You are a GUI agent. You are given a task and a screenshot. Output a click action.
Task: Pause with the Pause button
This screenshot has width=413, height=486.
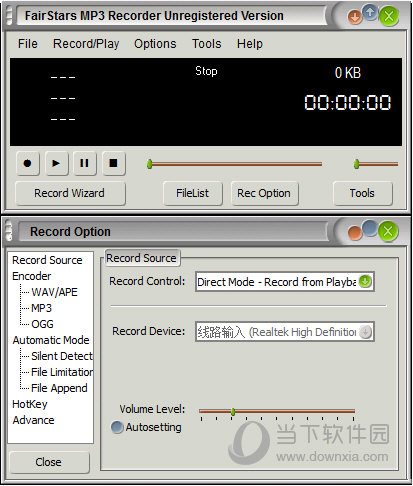point(85,163)
